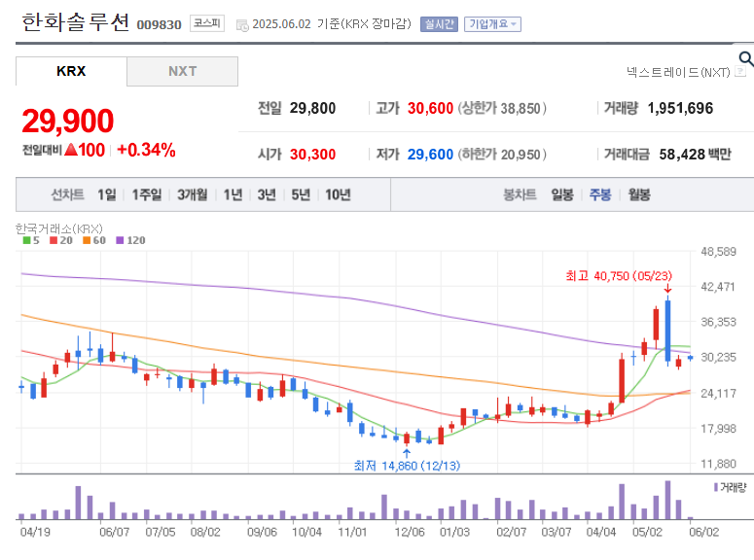The width and height of the screenshot is (754, 560).
Task: Click the orange 60-day moving average legend
Action: 94,240
